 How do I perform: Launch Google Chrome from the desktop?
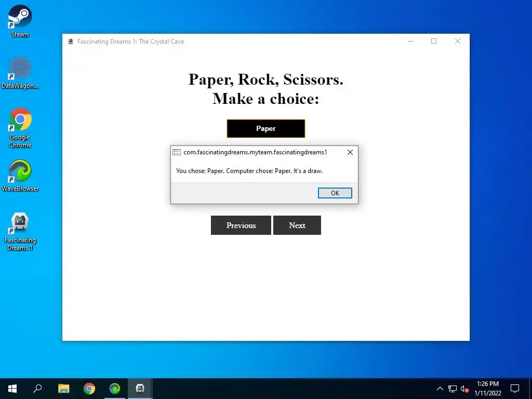(20, 128)
